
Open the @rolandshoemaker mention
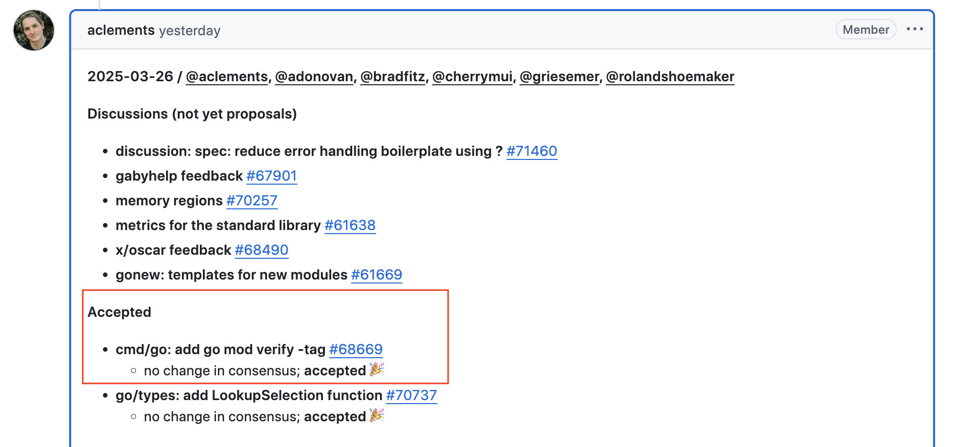point(670,77)
